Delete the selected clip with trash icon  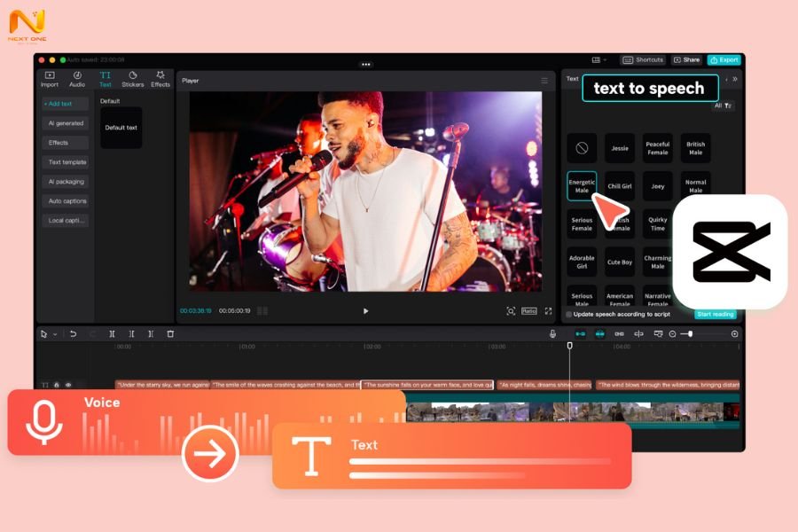tap(170, 334)
